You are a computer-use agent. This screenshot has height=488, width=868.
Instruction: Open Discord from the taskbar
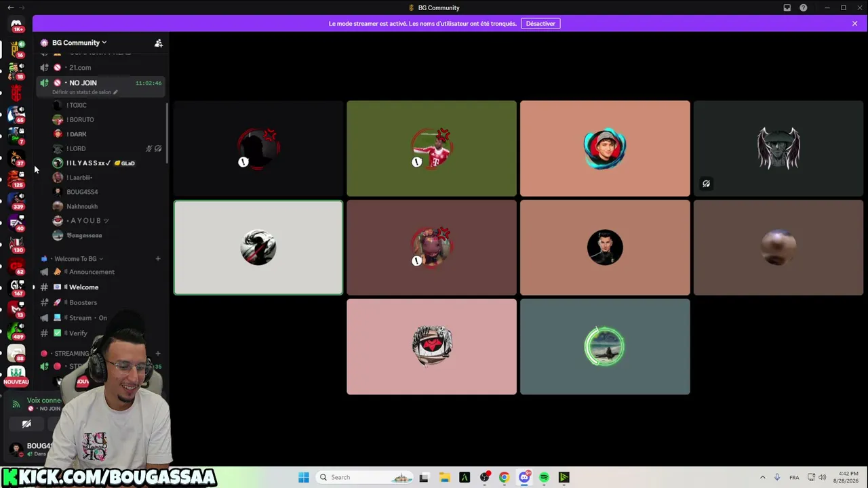(524, 477)
